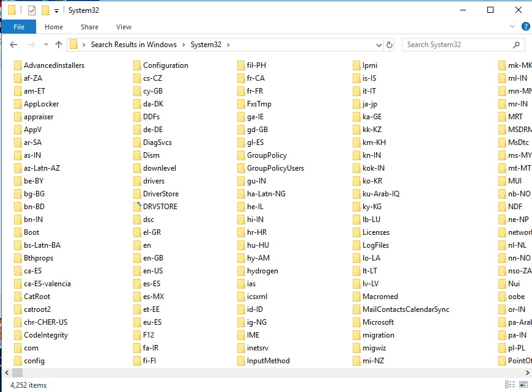Click the catroot2 folder name

(x=37, y=309)
